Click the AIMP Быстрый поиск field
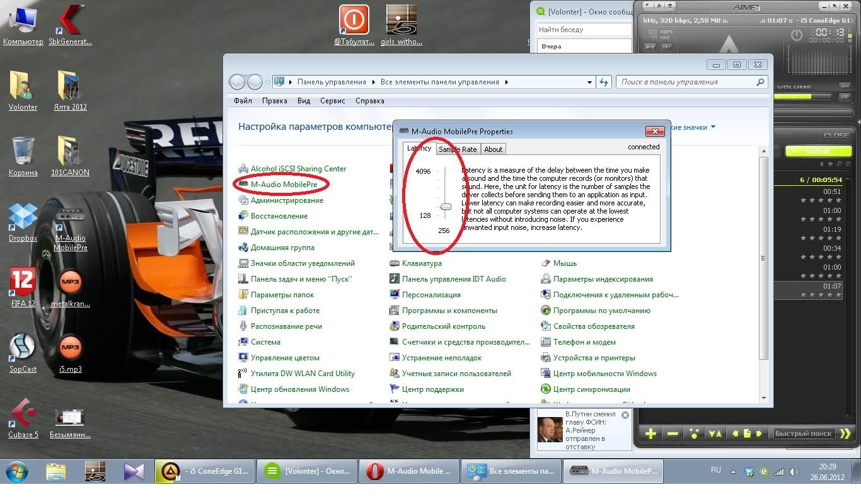Image resolution: width=861 pixels, height=504 pixels. tap(804, 433)
